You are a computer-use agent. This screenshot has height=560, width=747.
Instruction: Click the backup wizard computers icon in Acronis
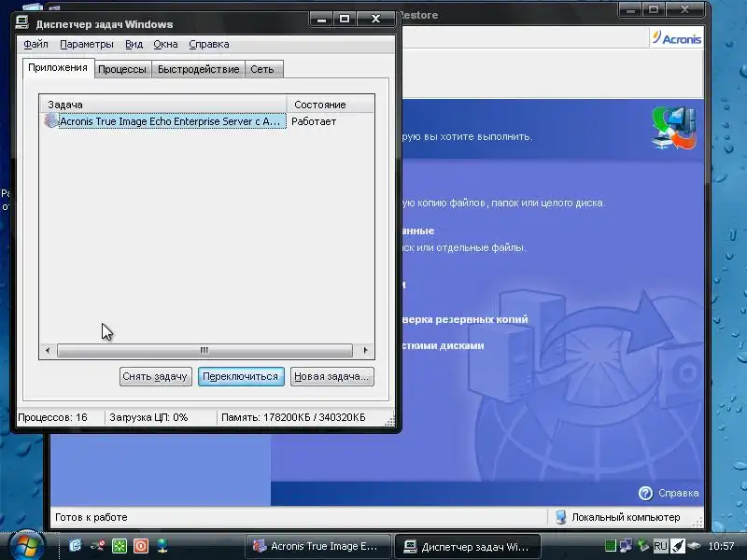click(673, 128)
